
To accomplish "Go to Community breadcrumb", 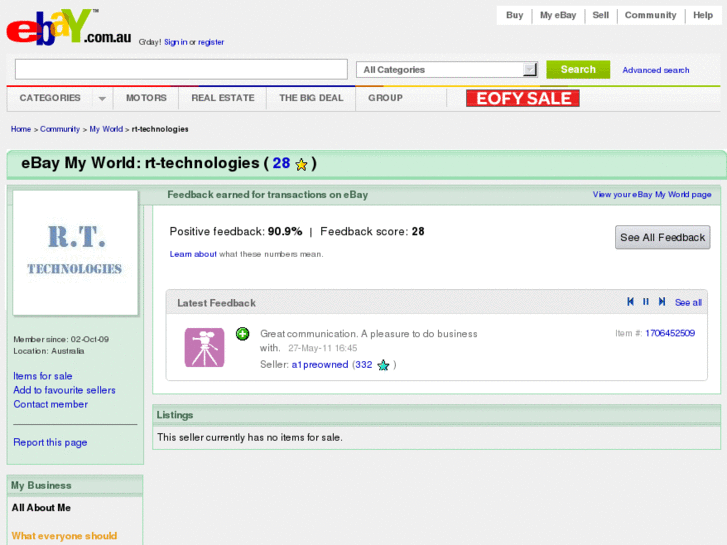I will [60, 129].
